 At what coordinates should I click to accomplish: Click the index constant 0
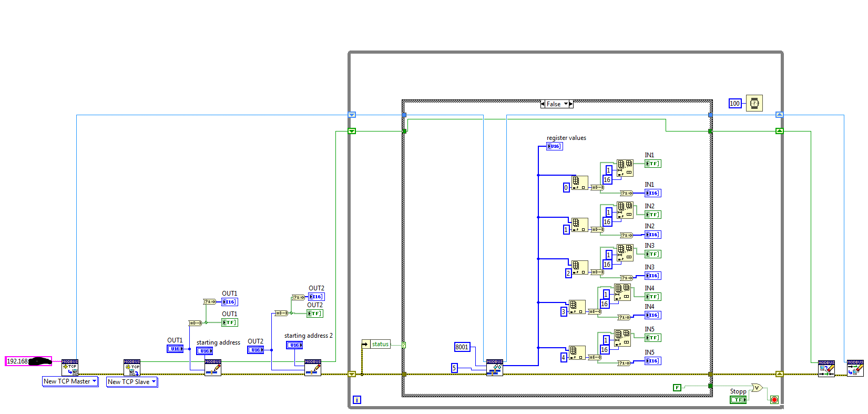(566, 188)
